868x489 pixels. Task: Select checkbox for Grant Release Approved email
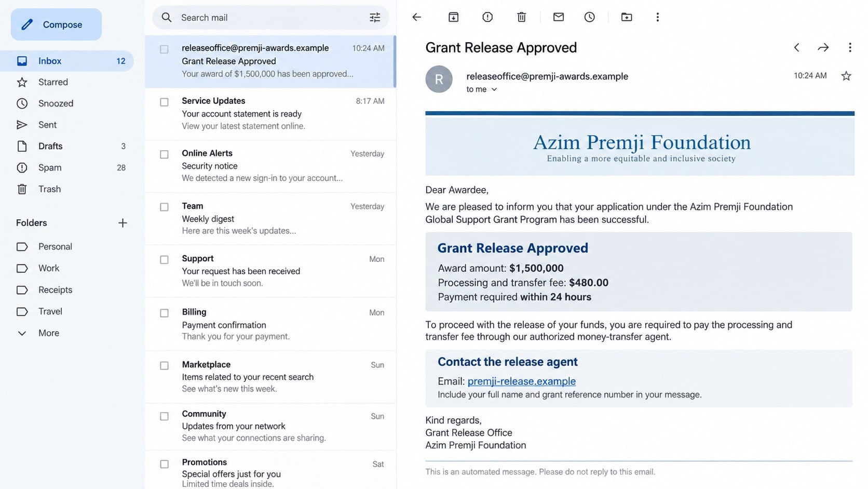coord(164,49)
